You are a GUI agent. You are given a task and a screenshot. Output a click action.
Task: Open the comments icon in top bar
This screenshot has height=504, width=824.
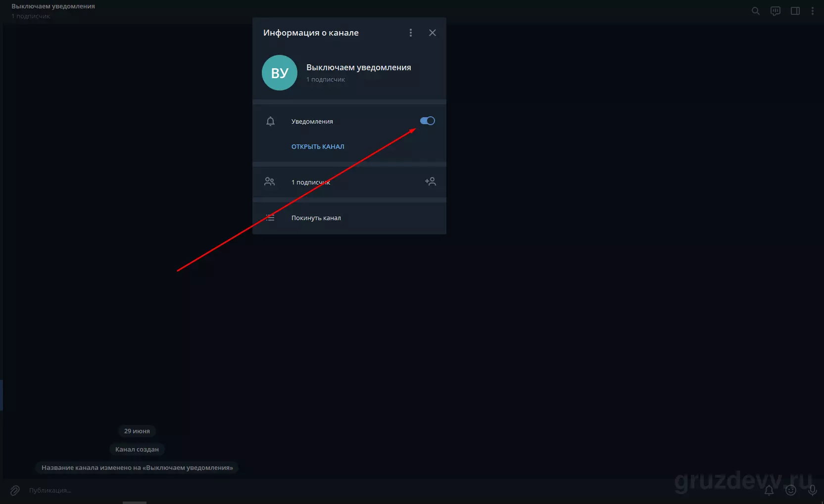pyautogui.click(x=776, y=11)
